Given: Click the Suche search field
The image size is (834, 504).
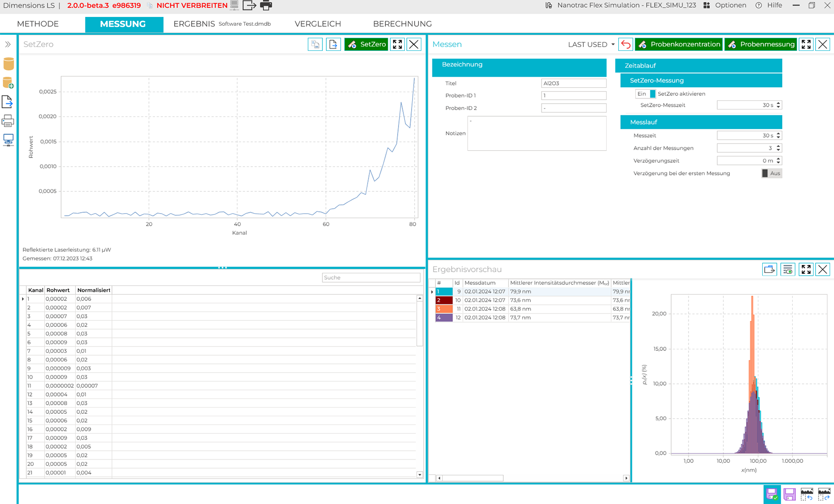Looking at the screenshot, I should click(371, 278).
